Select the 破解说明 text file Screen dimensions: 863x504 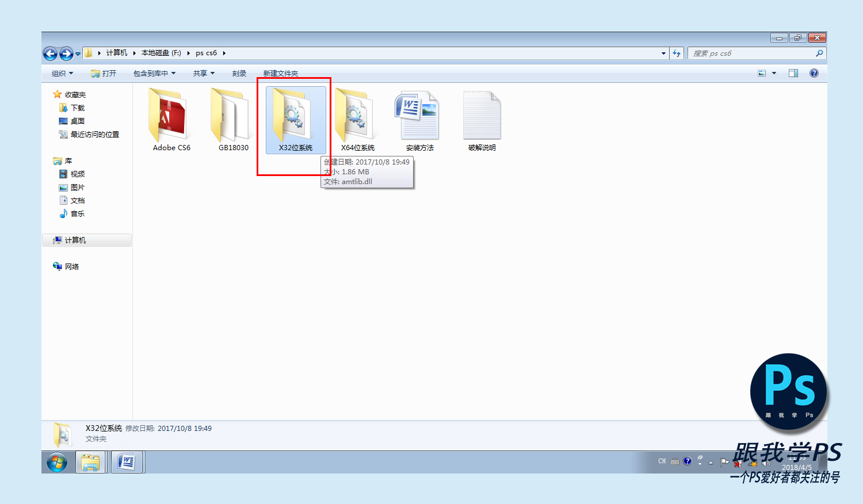[x=482, y=120]
